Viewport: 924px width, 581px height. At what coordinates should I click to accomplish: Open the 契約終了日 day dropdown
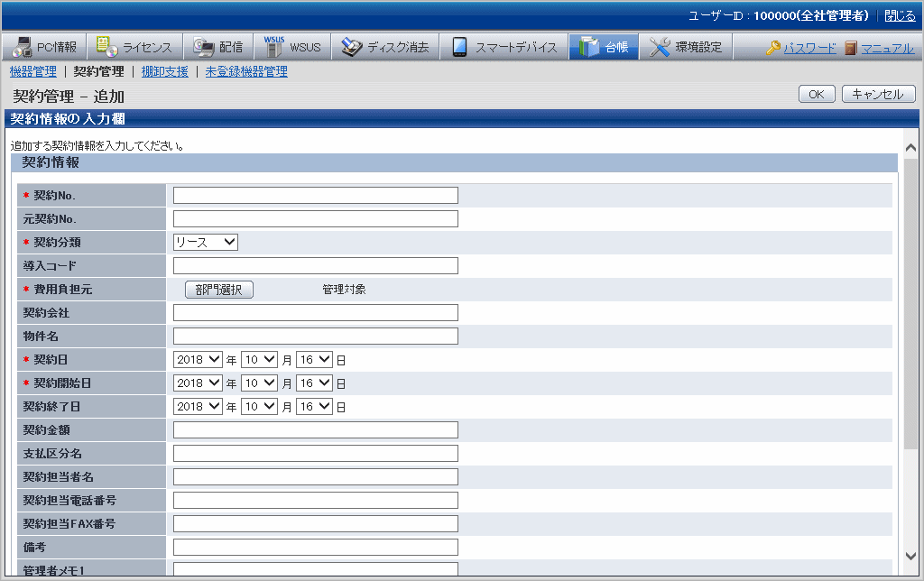(x=315, y=406)
